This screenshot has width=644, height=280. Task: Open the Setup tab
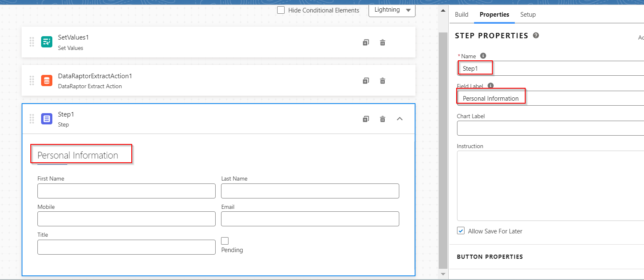528,14
